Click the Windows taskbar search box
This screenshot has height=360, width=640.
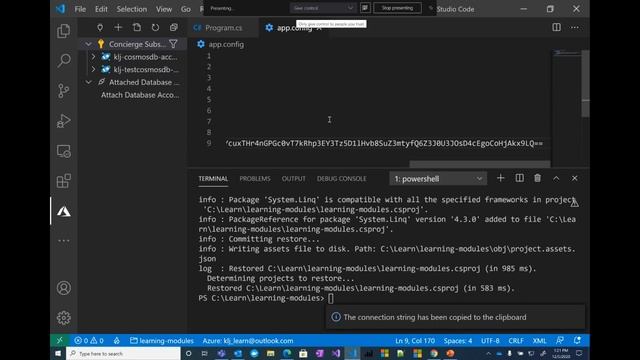point(123,353)
